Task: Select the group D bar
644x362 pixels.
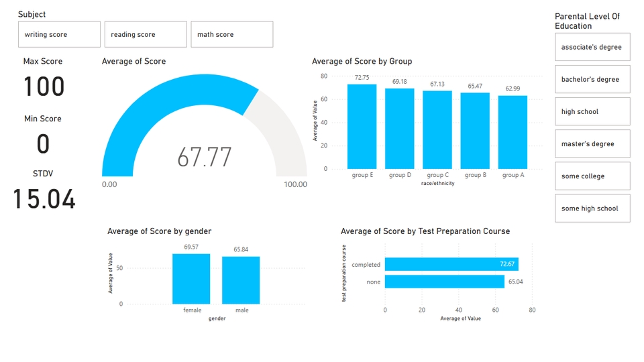Action: [x=399, y=129]
